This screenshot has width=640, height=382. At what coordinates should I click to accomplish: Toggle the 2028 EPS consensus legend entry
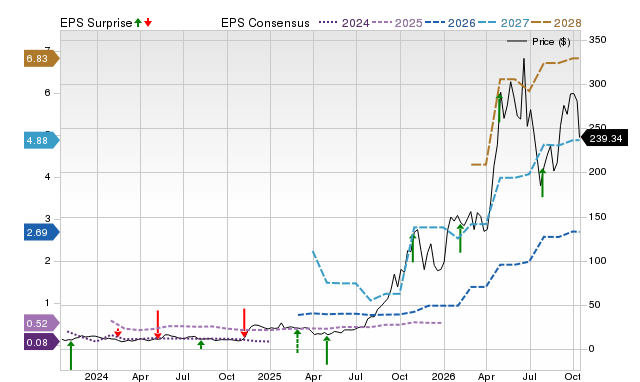(556, 23)
